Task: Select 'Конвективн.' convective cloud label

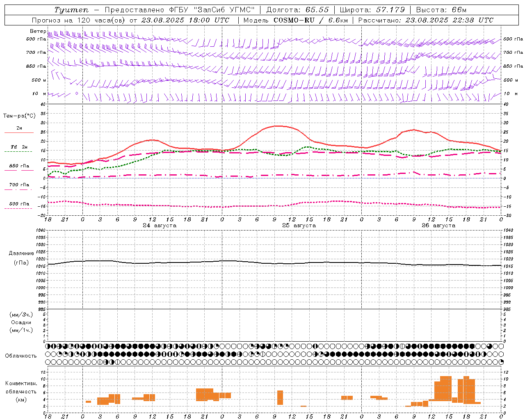Action: click(21, 383)
